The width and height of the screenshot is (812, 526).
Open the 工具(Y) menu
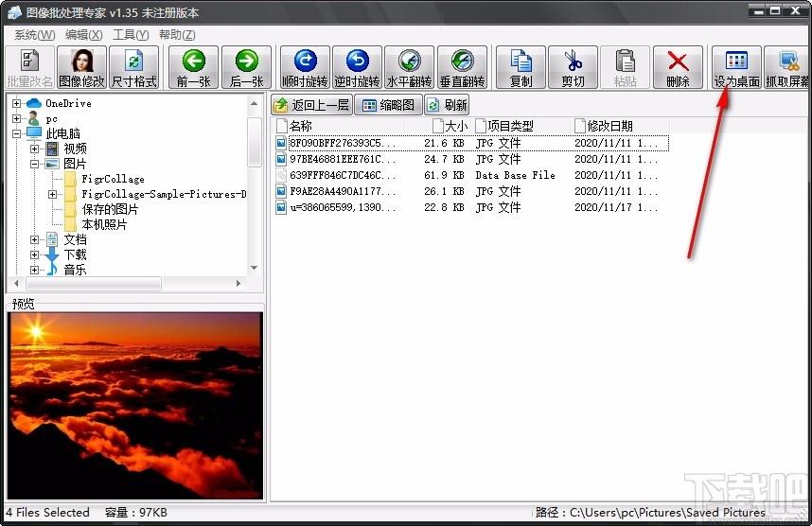[131, 35]
